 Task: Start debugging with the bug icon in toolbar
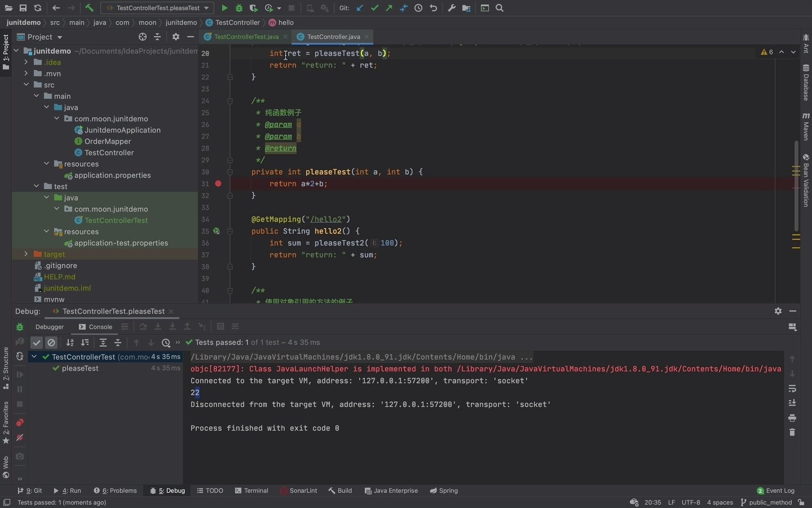pos(239,8)
